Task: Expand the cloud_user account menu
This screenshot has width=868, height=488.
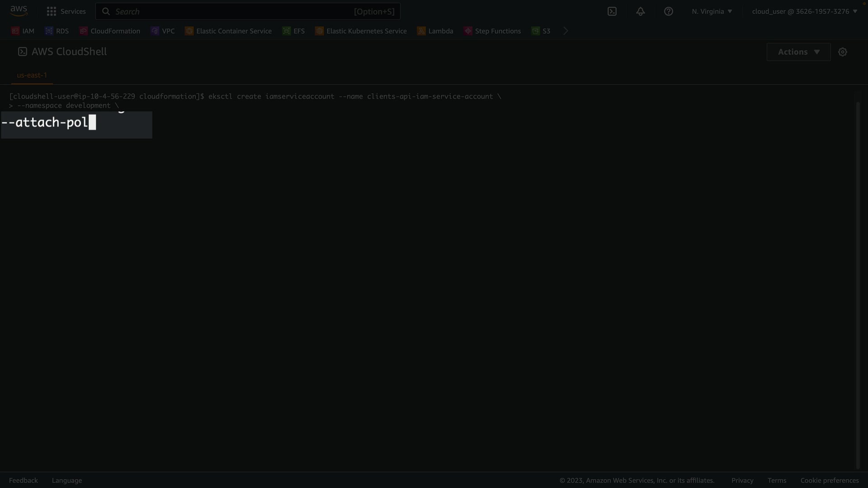Action: [x=804, y=11]
